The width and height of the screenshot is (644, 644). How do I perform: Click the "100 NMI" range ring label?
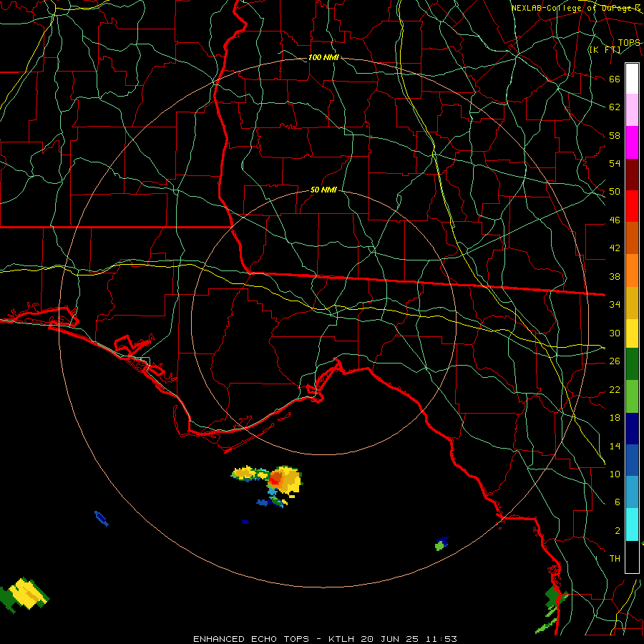pos(323,57)
